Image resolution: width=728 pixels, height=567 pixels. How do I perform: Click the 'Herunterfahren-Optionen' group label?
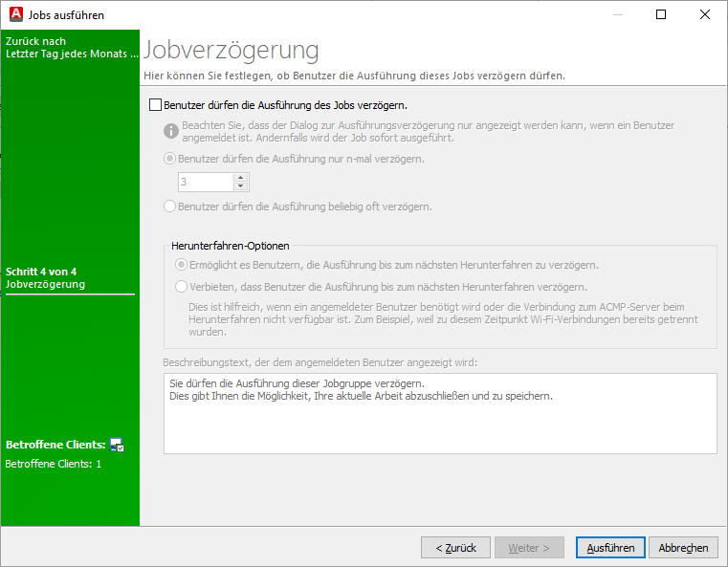[x=231, y=246]
